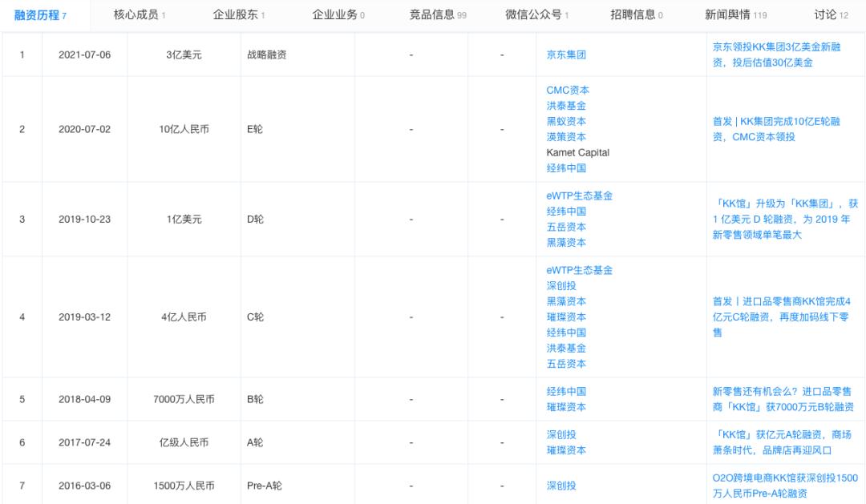Open investor link 黑蚁资本
The height and width of the screenshot is (504, 866).
(566, 121)
